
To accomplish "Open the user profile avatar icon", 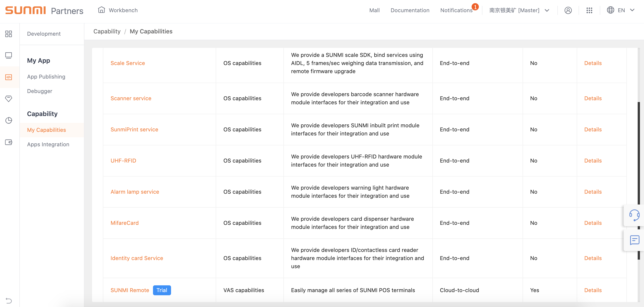I will (x=568, y=10).
